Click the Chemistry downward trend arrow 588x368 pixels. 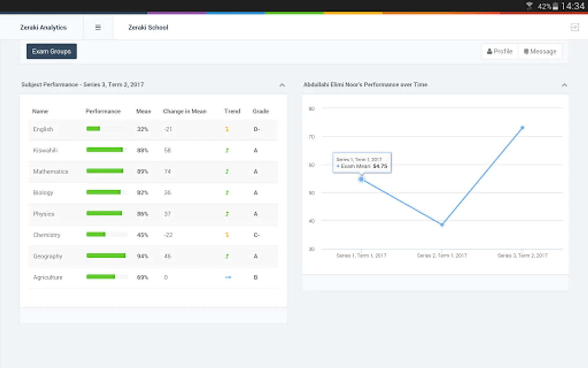(227, 235)
